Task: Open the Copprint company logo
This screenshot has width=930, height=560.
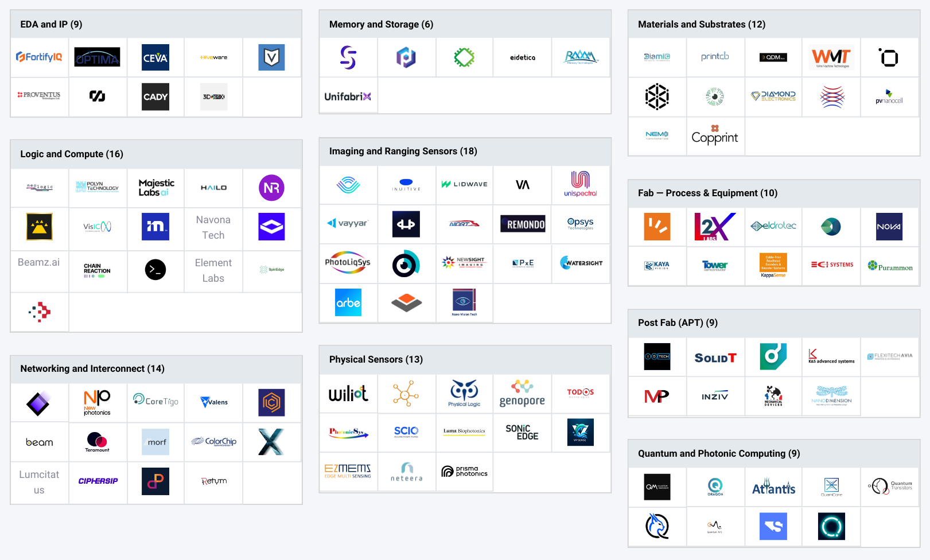Action: coord(715,136)
